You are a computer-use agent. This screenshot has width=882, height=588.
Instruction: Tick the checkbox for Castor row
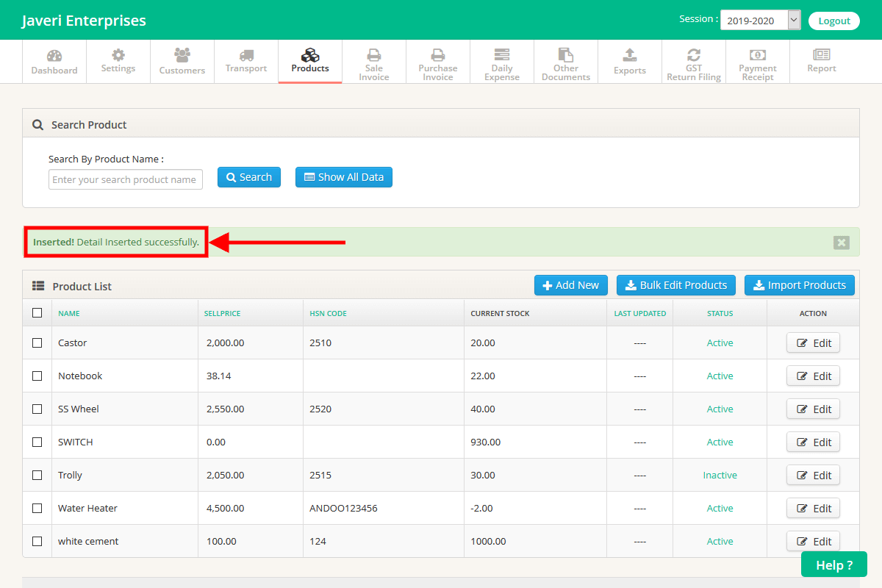tap(37, 343)
